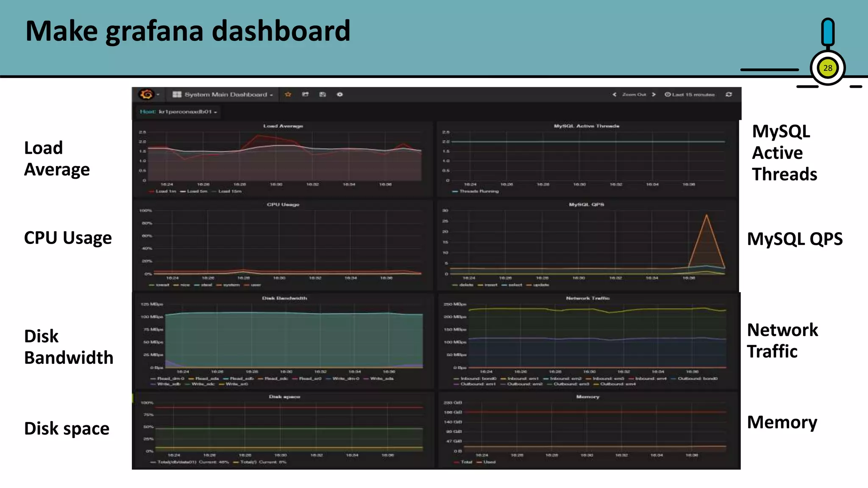Click the save dashboard icon
Viewport: 868px width, 488px height.
323,94
